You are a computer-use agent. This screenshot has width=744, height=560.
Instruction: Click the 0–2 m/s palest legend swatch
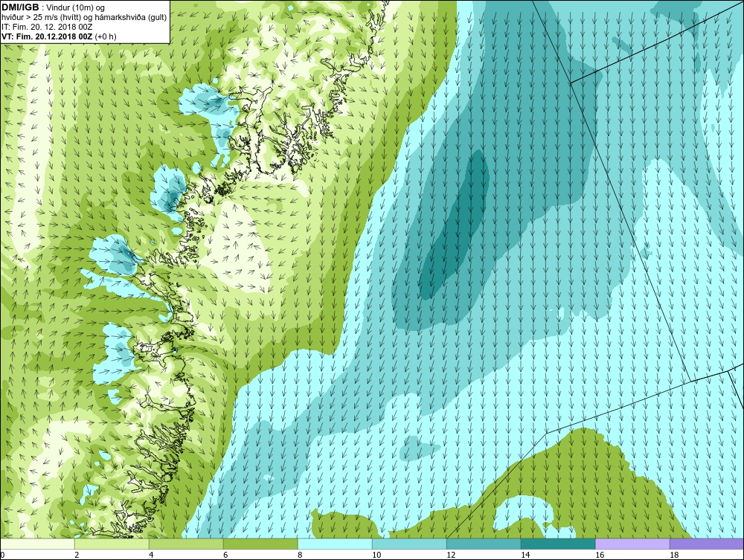[x=37, y=544]
